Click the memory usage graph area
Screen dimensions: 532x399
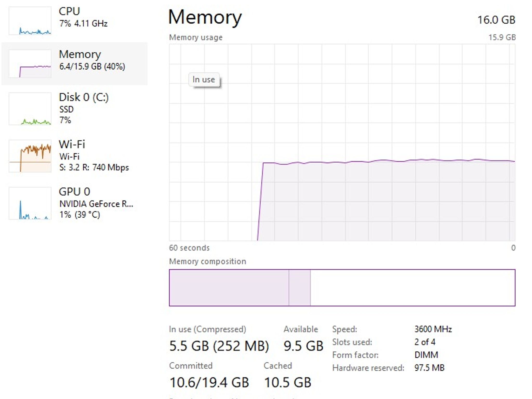click(x=342, y=142)
